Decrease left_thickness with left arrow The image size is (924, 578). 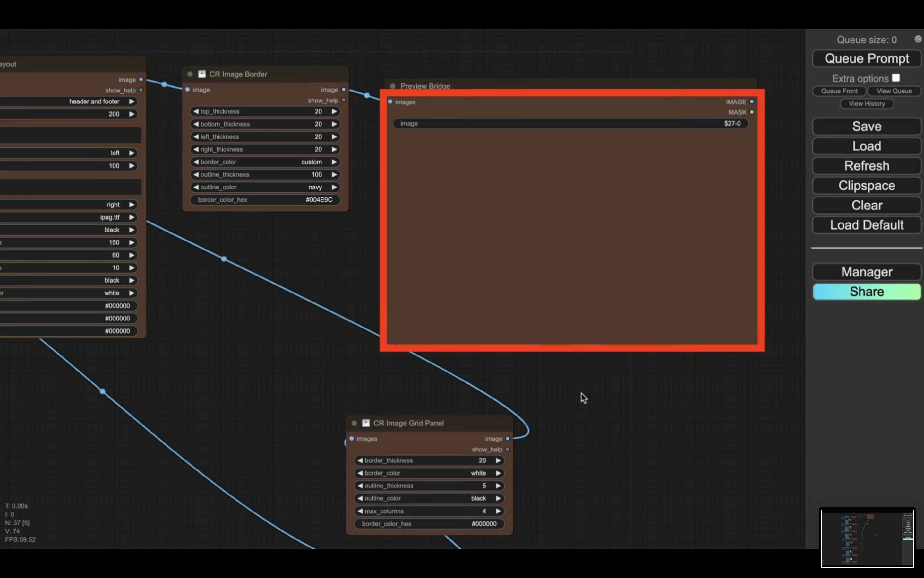196,136
